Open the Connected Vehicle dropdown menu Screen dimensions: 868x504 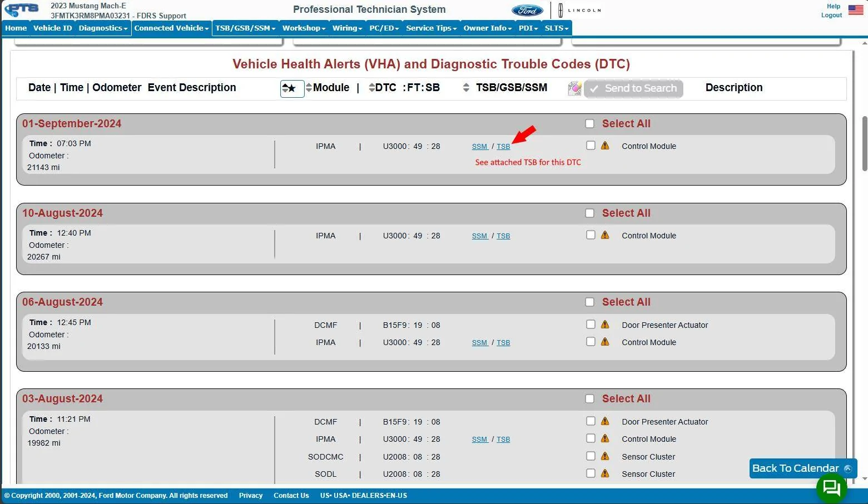coord(171,28)
